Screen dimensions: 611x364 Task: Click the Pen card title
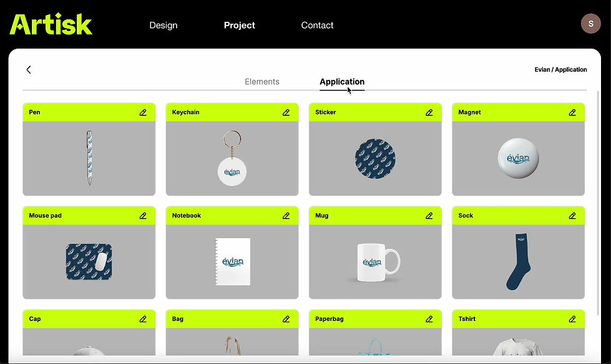coord(35,112)
